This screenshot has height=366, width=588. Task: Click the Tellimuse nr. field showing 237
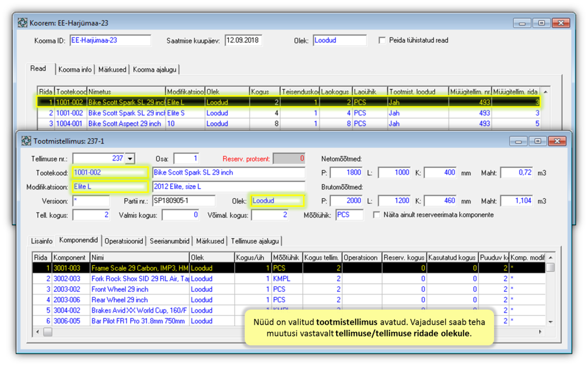[x=99, y=159]
